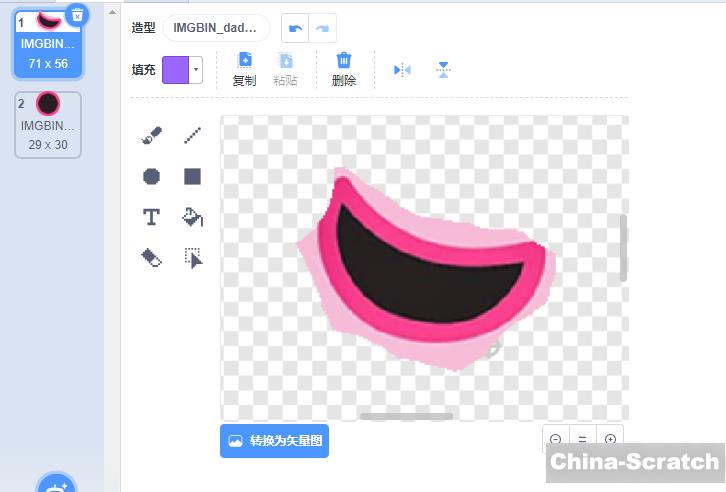Select the Line tool

click(x=193, y=136)
